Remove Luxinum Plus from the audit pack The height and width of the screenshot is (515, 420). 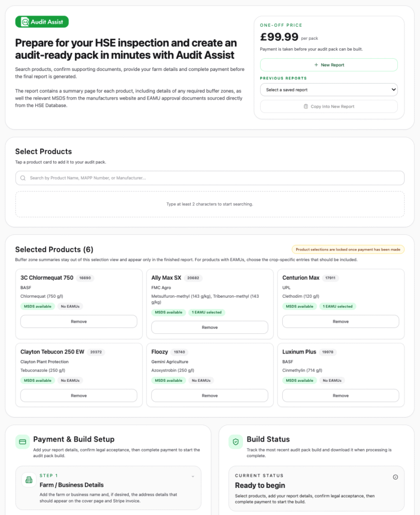click(x=341, y=395)
